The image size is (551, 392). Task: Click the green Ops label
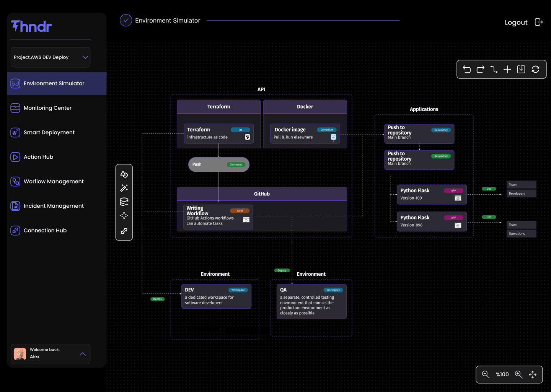pos(489,217)
